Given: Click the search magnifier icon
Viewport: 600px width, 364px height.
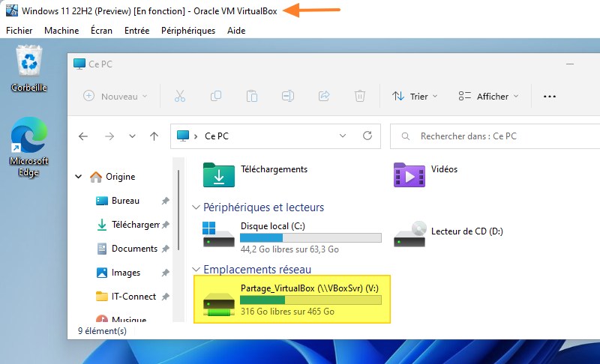Looking at the screenshot, I should (406, 136).
